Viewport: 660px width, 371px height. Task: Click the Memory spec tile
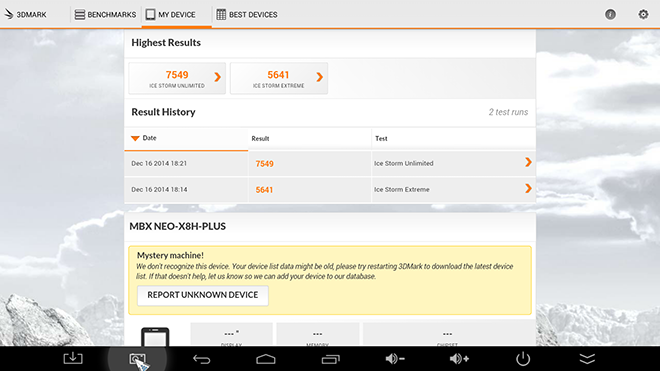click(x=318, y=335)
